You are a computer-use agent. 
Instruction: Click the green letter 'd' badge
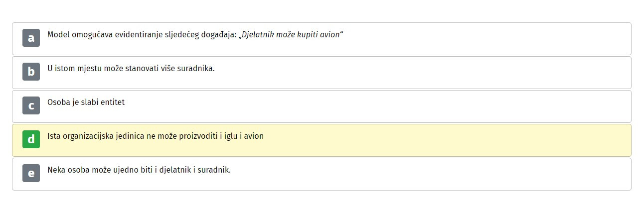(31, 139)
